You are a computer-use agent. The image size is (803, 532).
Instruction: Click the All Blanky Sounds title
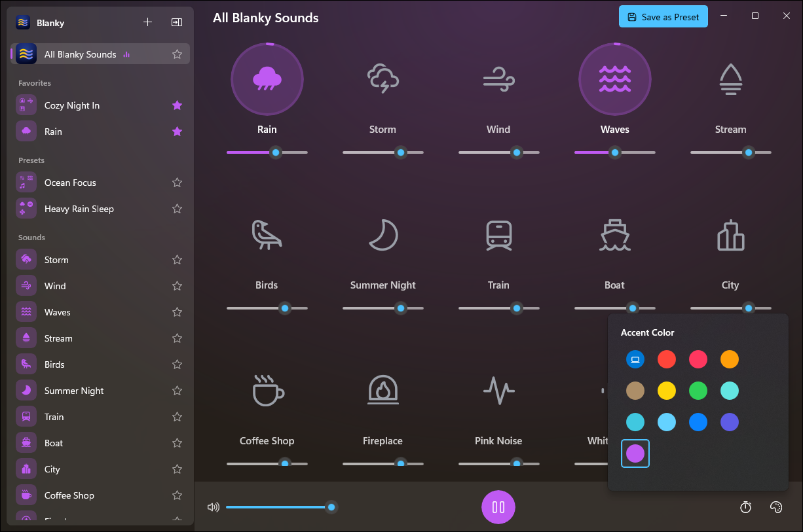tap(265, 18)
